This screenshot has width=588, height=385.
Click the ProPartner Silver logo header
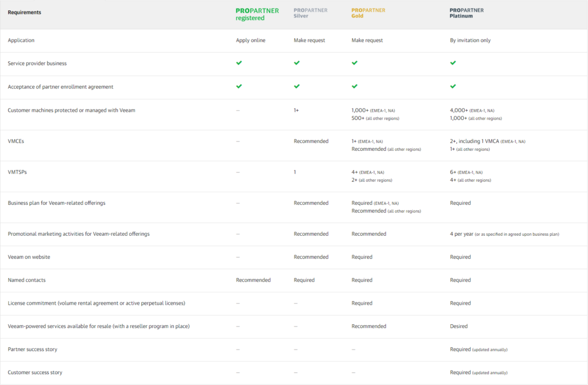311,13
